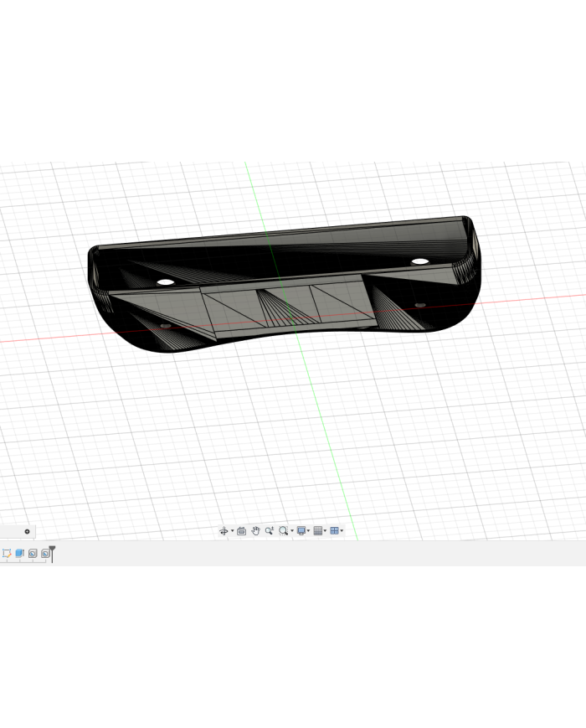This screenshot has height=728, width=586.
Task: Click the timeline end marker
Action: pyautogui.click(x=52, y=550)
